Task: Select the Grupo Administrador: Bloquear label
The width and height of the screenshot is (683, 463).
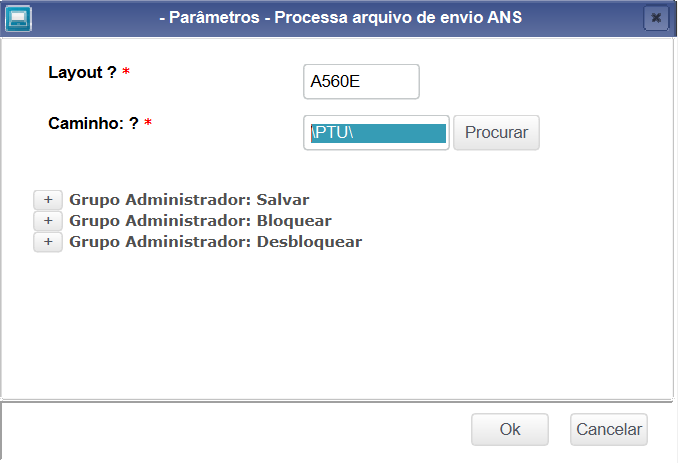Action: coord(200,220)
